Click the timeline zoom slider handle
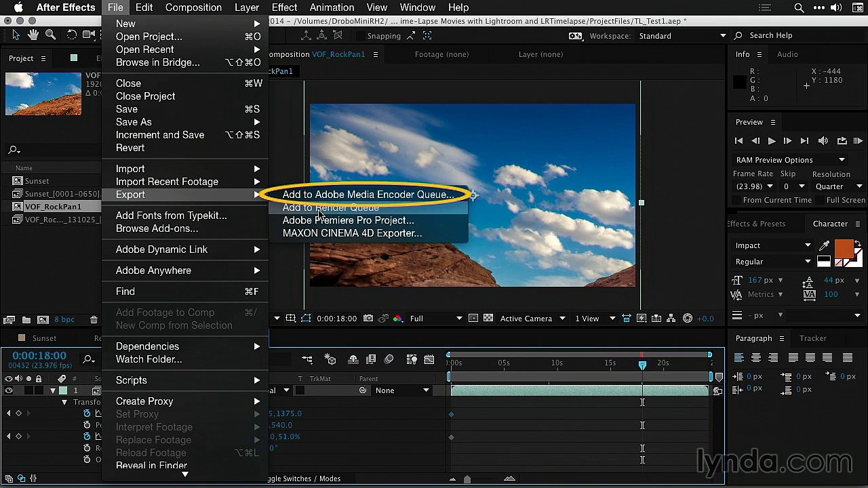The image size is (868, 488). click(467, 479)
